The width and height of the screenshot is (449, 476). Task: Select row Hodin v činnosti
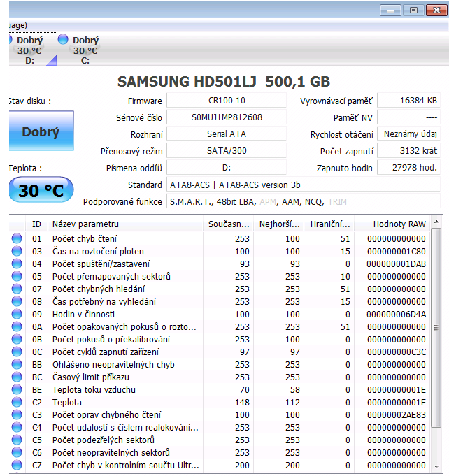[220, 315]
